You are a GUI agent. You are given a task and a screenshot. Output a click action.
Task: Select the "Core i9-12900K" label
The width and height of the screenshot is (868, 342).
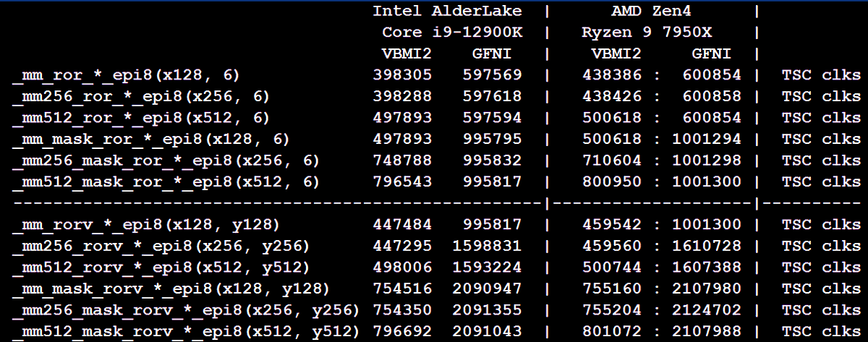tap(452, 33)
